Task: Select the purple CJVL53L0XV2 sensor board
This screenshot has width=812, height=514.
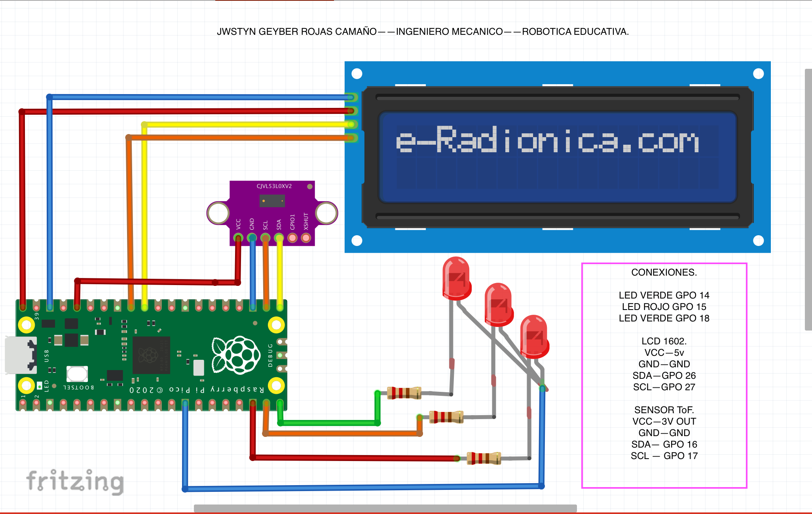Action: coord(272,213)
